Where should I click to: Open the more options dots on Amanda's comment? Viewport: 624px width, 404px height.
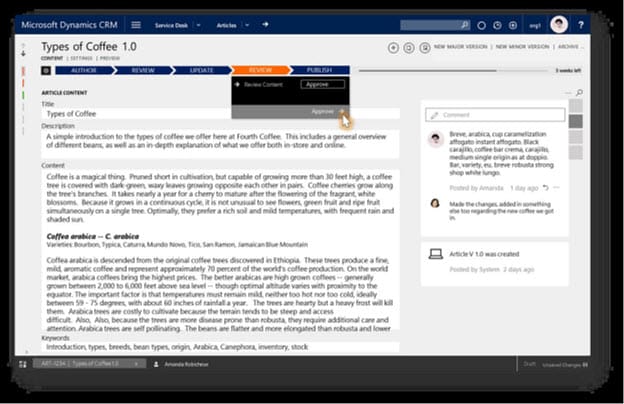point(556,187)
